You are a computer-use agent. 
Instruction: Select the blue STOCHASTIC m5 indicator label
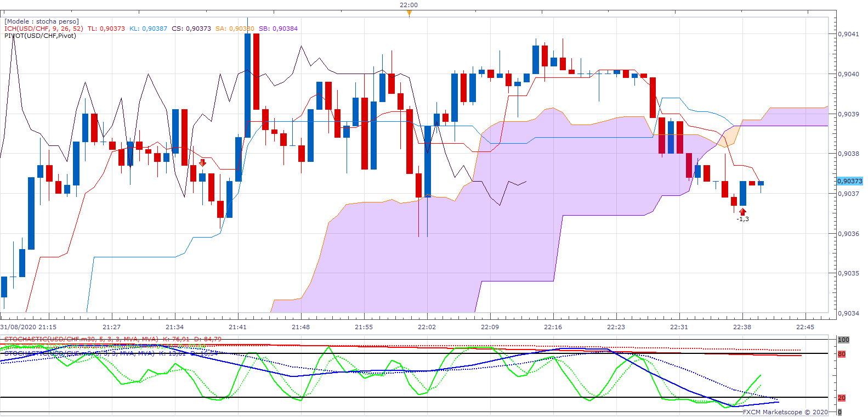coord(111,353)
